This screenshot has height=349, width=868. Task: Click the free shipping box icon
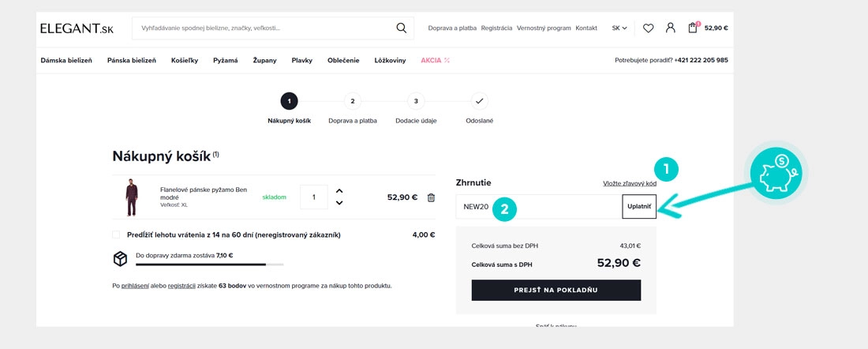point(120,258)
